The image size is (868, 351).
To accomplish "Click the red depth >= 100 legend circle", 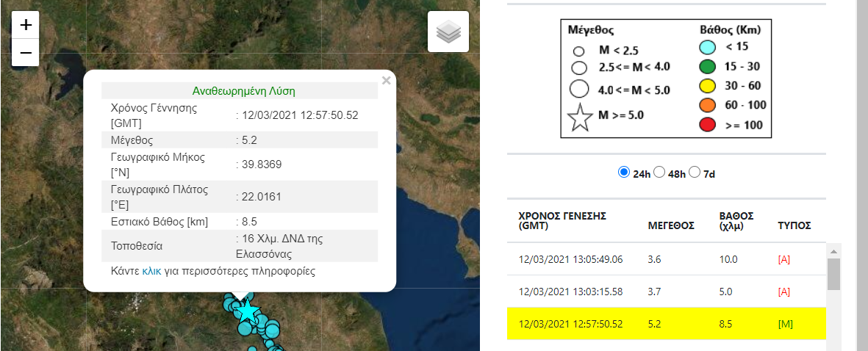I will [708, 125].
